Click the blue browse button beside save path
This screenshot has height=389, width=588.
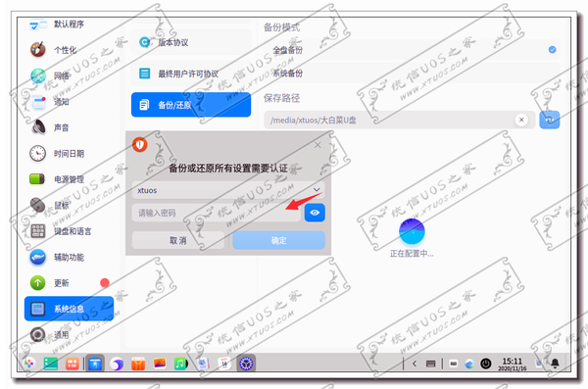(x=550, y=121)
